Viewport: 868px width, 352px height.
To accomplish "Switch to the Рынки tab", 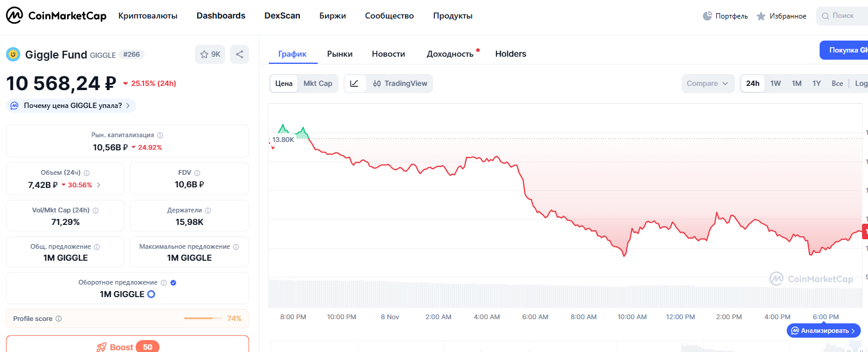I will click(339, 54).
